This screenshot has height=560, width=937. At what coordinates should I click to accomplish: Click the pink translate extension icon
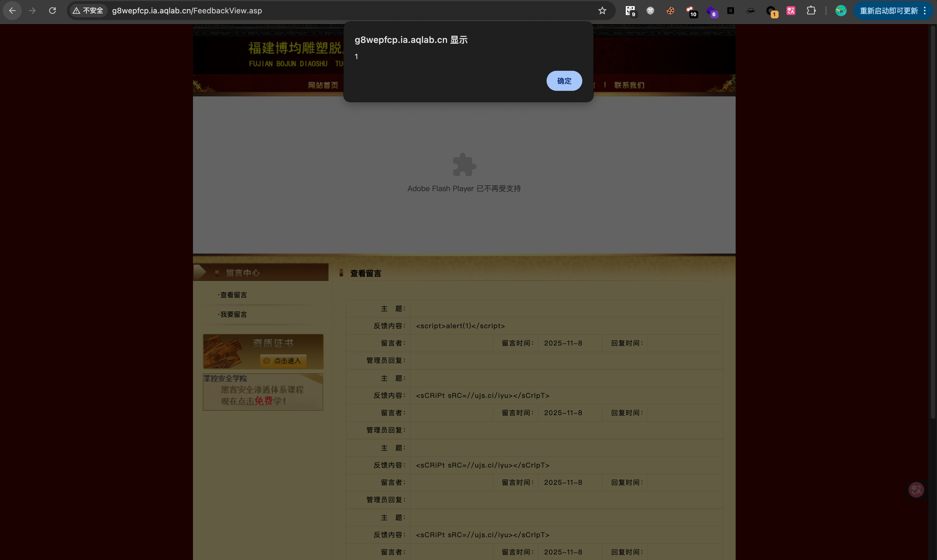click(x=791, y=11)
